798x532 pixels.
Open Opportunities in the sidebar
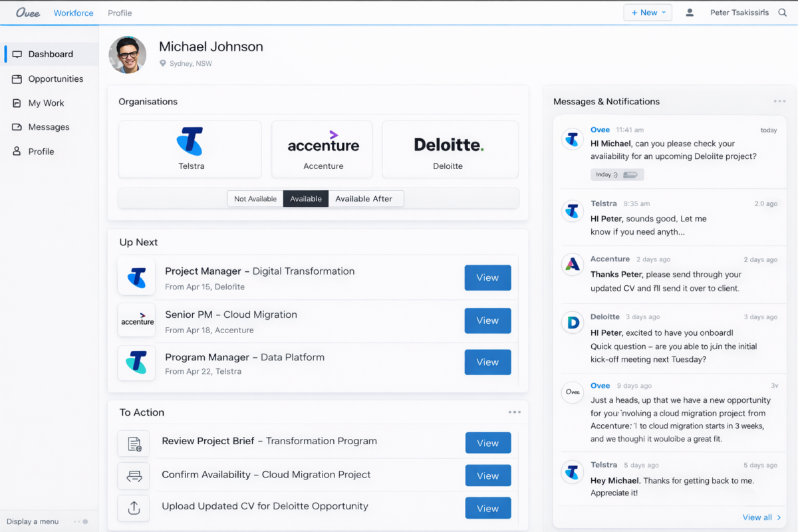pos(55,78)
